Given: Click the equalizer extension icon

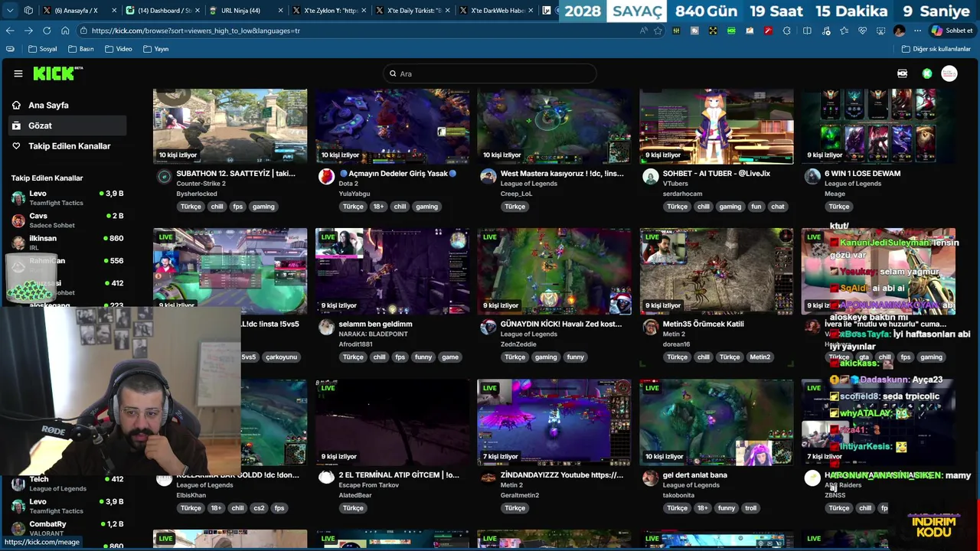Looking at the screenshot, I should tap(676, 31).
